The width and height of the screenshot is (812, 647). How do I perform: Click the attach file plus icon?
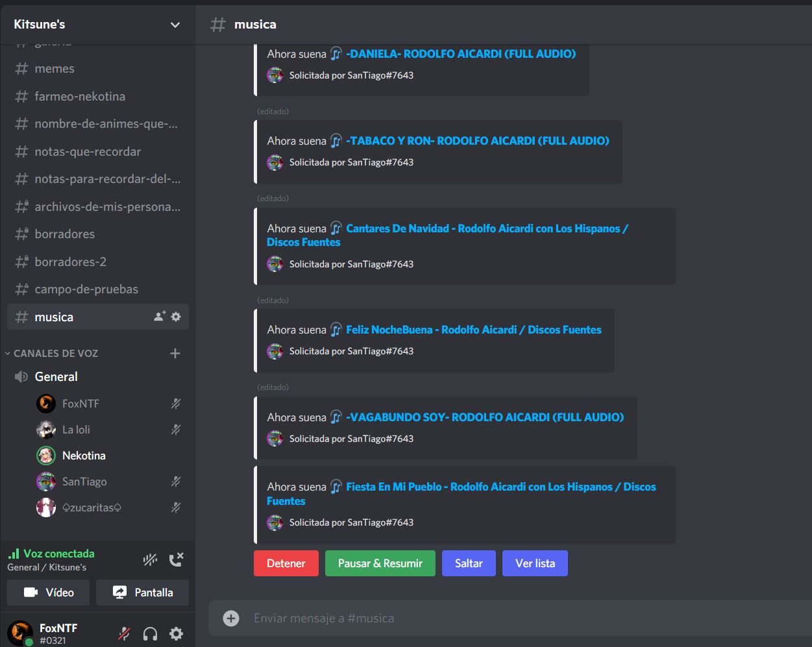pos(231,618)
